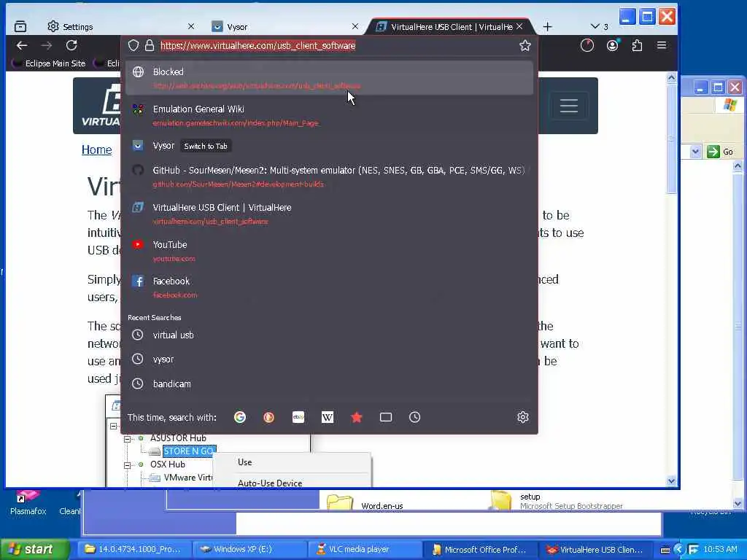View site security via padlock icon
747x560 pixels.
[149, 46]
